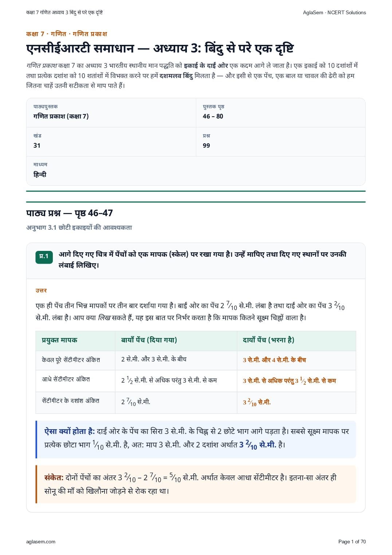The height and width of the screenshot is (555, 392).
Task: Click the संकेत hint callout box
Action: (x=196, y=484)
